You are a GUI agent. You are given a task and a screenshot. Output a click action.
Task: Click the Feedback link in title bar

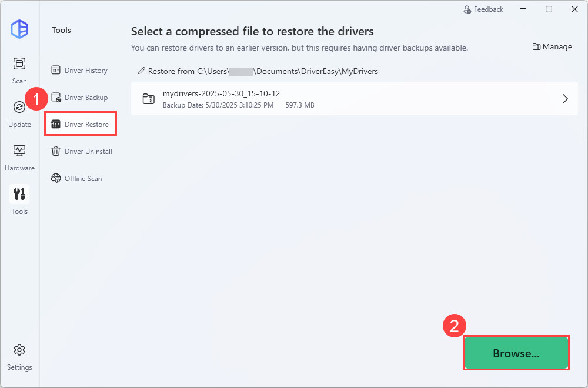pos(483,9)
